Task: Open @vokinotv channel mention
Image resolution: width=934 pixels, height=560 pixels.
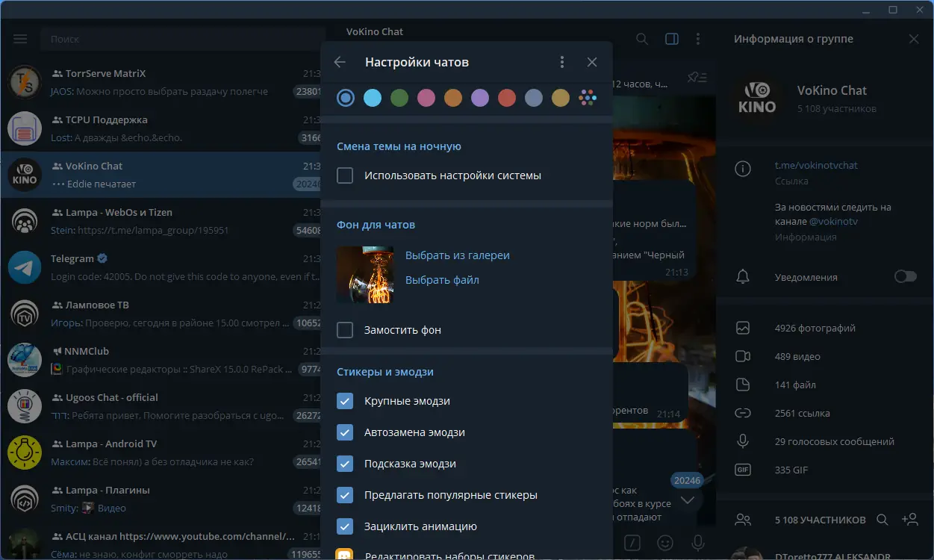Action: [835, 222]
